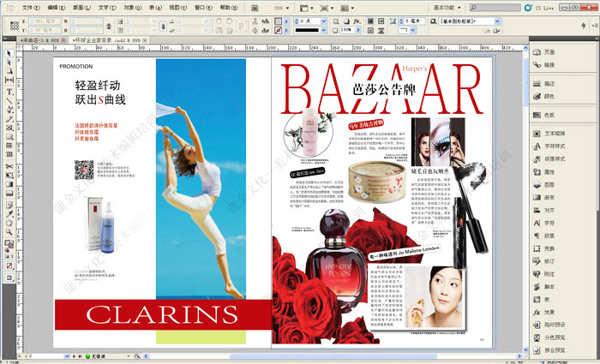Viewport: 600px width, 364px height.
Task: Open the 色板 (Swatches) panel
Action: pyautogui.click(x=544, y=115)
